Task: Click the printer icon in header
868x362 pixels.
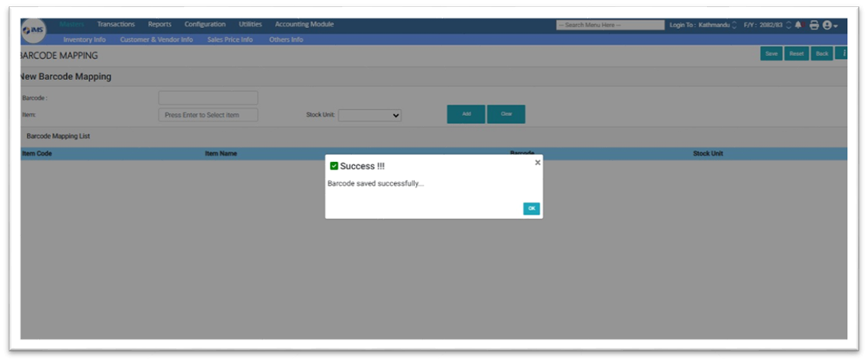Action: (x=814, y=25)
